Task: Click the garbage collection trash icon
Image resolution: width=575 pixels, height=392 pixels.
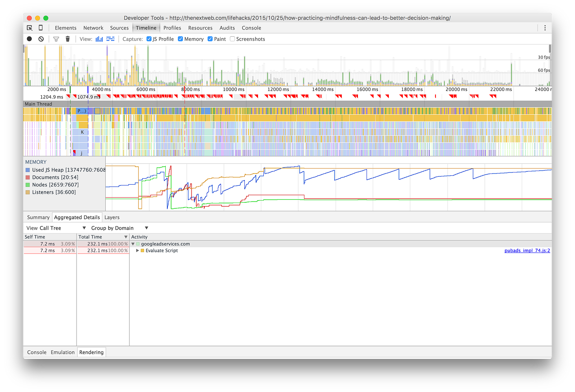Action: [x=68, y=39]
